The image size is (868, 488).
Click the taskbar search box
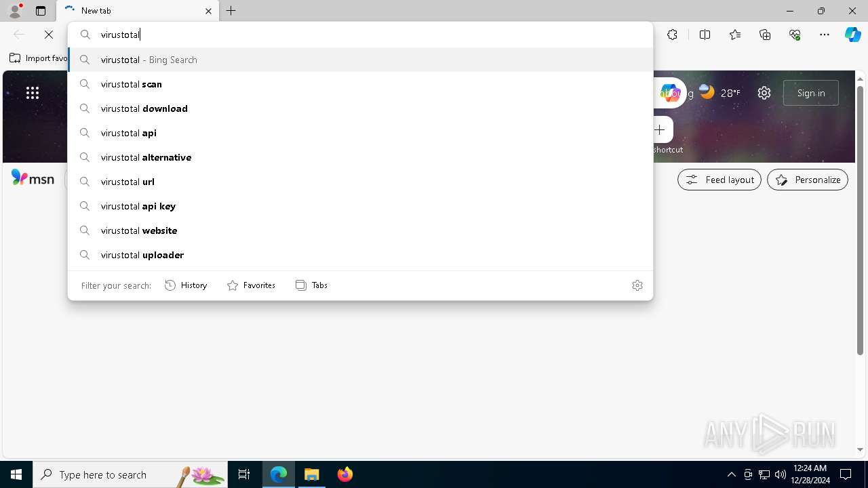coord(130,474)
